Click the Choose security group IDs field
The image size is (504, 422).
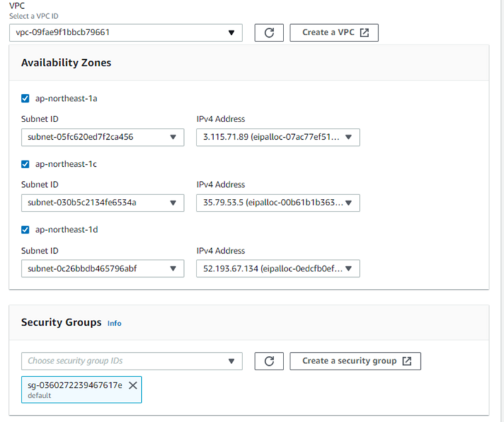pyautogui.click(x=132, y=361)
